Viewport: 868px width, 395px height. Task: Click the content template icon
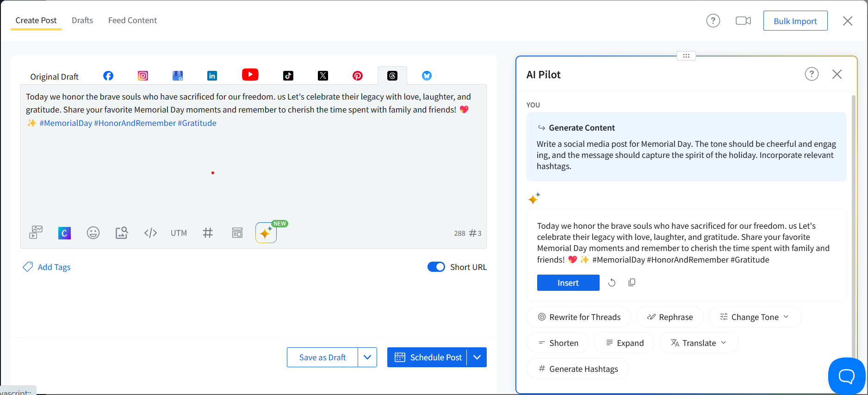click(x=237, y=232)
